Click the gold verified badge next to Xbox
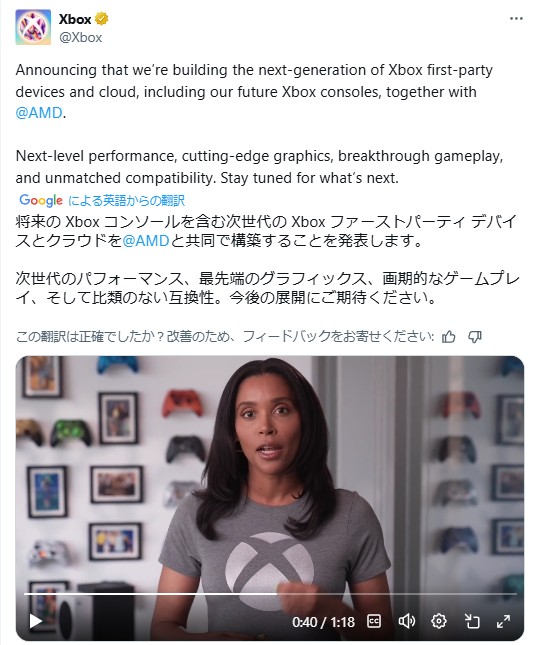 click(102, 19)
